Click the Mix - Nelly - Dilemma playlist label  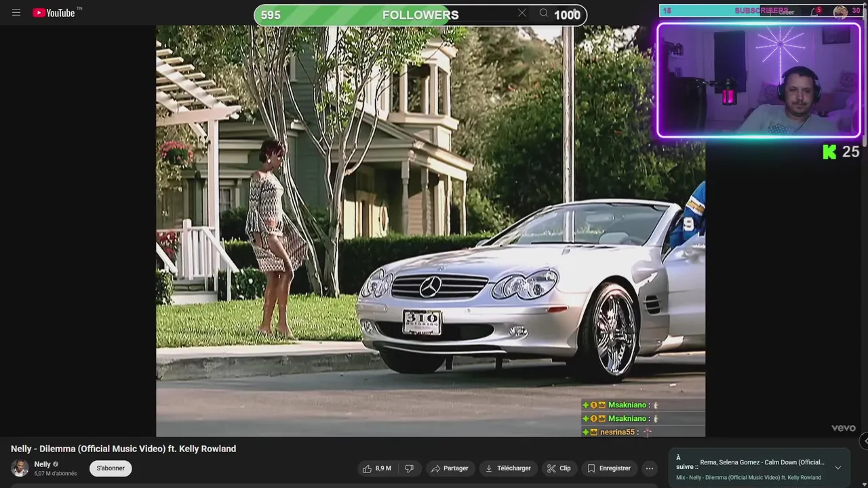(749, 477)
